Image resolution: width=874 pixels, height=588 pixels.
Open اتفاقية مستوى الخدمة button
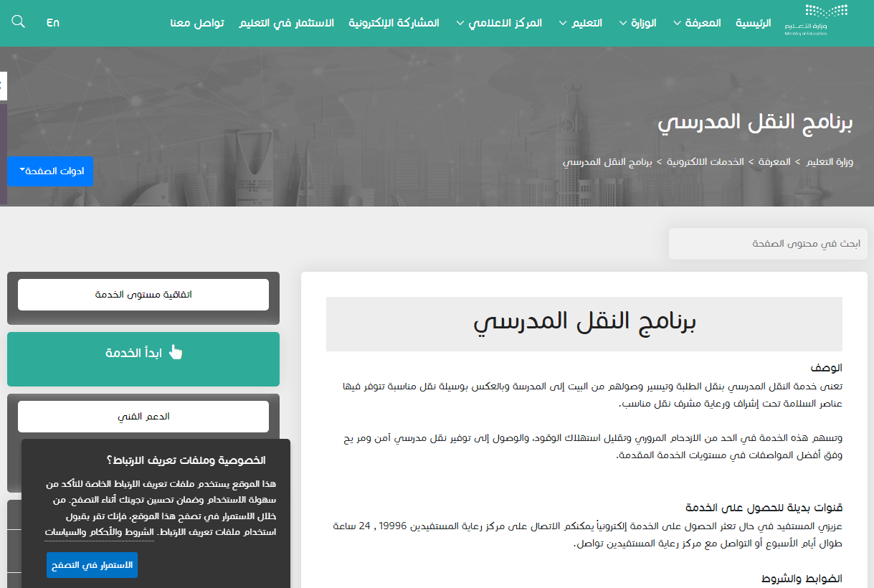pyautogui.click(x=143, y=295)
